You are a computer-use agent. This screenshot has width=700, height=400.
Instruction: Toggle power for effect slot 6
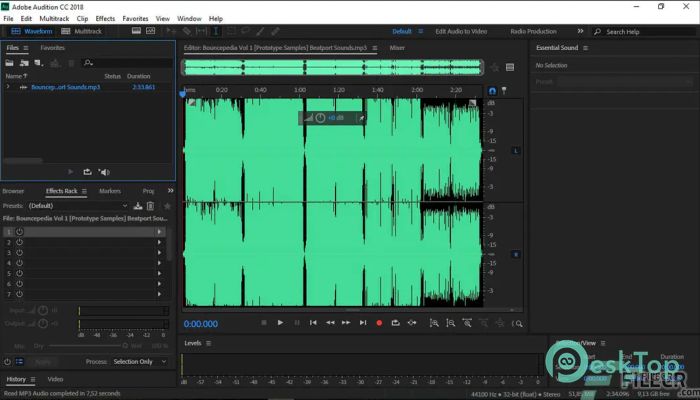pos(20,283)
